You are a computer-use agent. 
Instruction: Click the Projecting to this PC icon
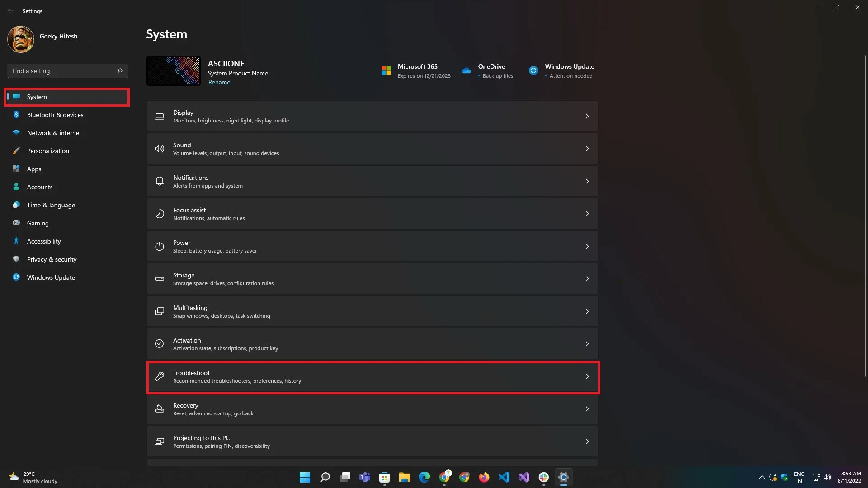(159, 441)
